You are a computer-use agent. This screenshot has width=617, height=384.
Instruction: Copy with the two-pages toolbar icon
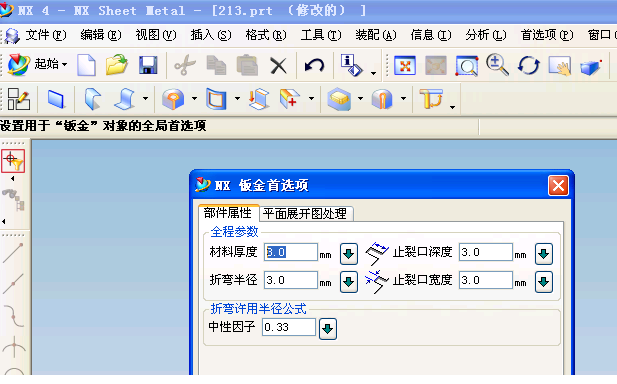click(x=216, y=65)
